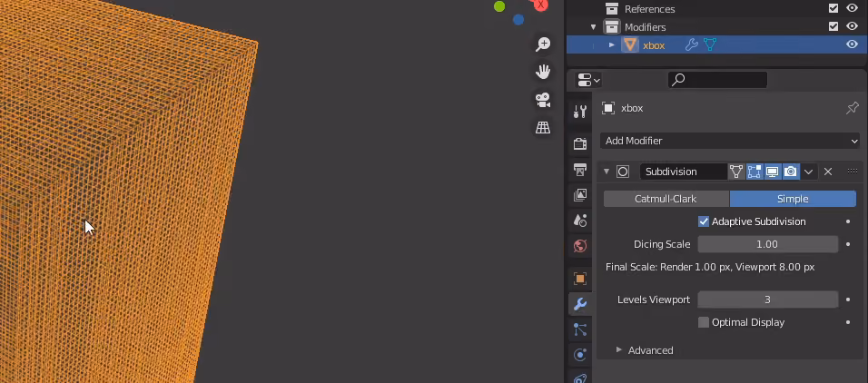
Task: Hide References collection with eye icon
Action: 852,8
